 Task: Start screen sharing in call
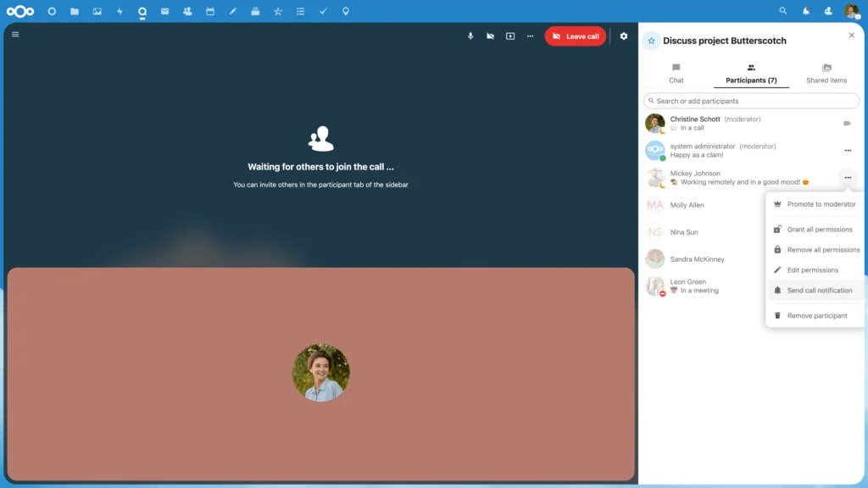pyautogui.click(x=510, y=36)
